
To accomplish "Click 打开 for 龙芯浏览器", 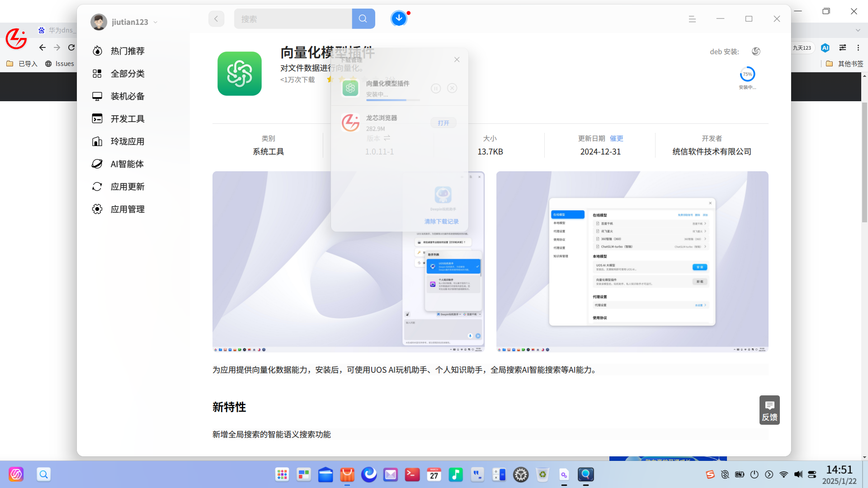I will point(443,123).
